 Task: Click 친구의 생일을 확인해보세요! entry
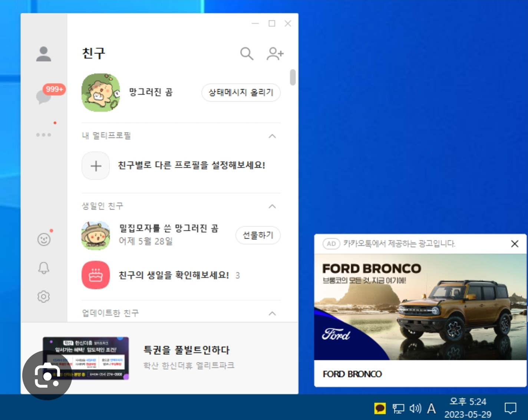click(x=174, y=275)
